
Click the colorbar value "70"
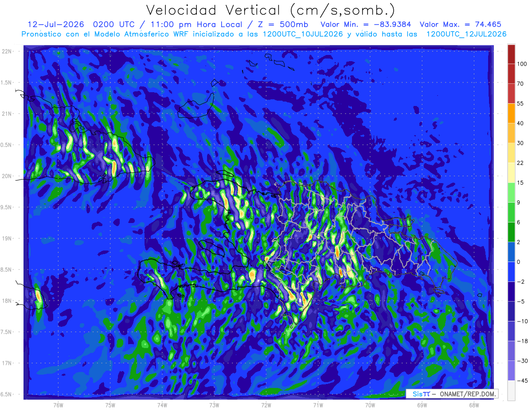click(x=521, y=84)
